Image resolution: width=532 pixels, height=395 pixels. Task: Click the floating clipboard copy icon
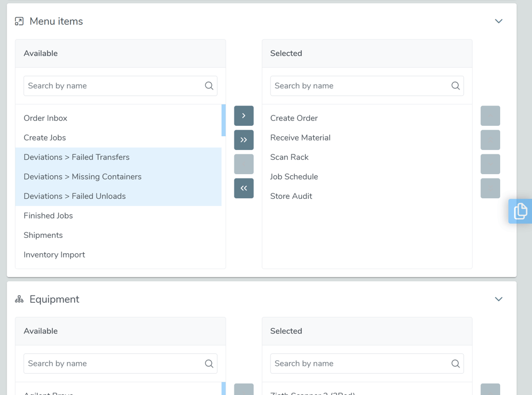pos(520,211)
